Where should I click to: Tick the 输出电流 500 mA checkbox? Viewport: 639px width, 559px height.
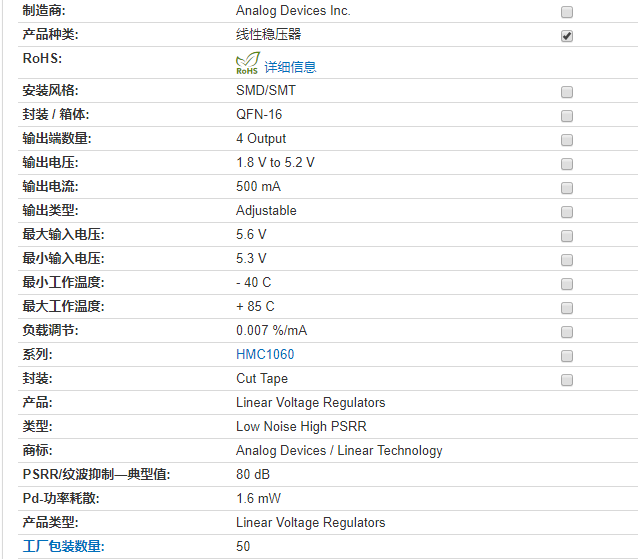567,188
